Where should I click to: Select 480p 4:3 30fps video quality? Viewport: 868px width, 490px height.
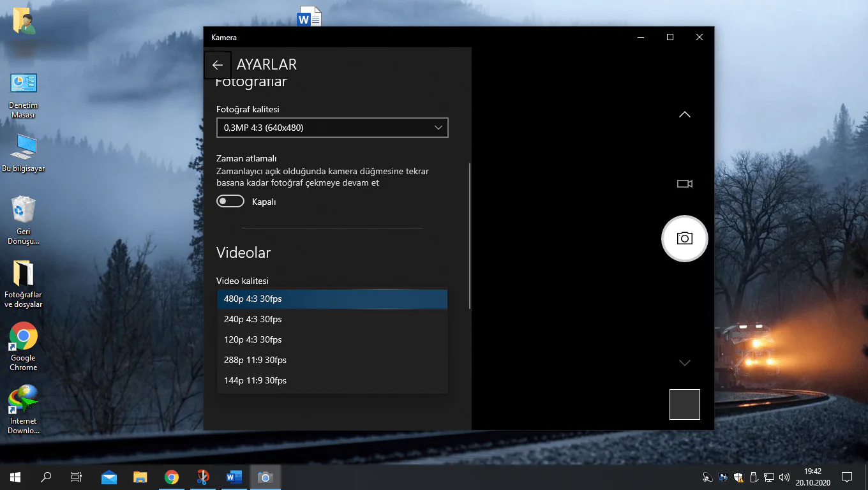click(332, 299)
